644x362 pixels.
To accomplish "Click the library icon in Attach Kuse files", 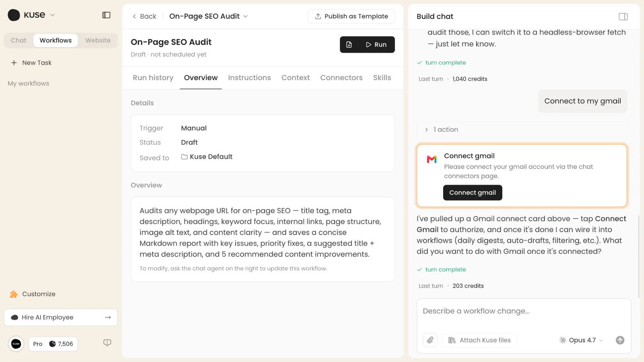I will pos(452,340).
